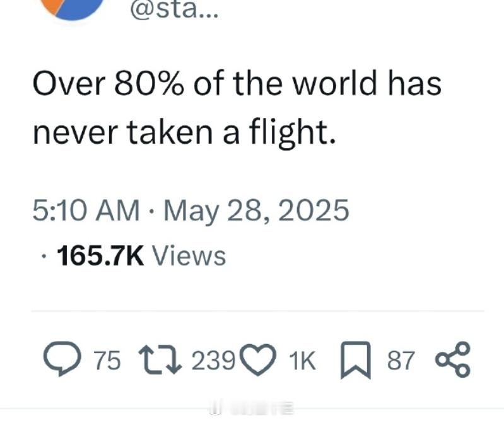Image resolution: width=504 pixels, height=421 pixels.
Task: Open the author's round profile avatar
Action: click(x=73, y=9)
